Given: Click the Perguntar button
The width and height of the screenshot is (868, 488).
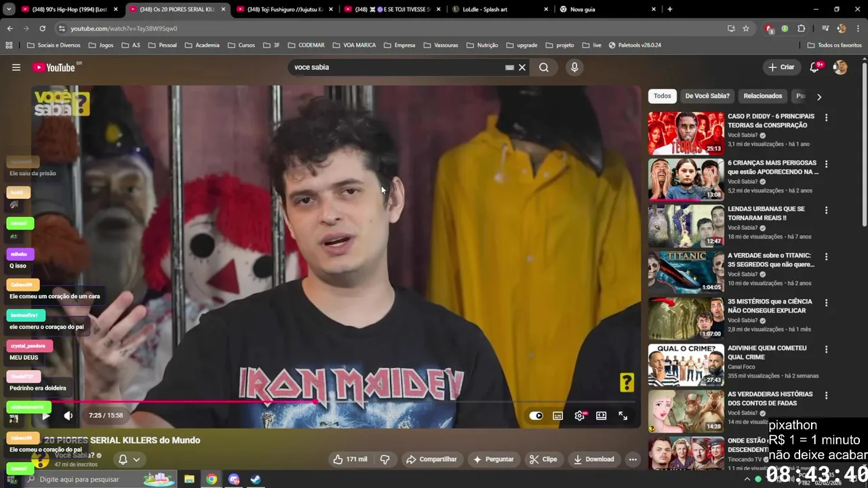Looking at the screenshot, I should 494,459.
